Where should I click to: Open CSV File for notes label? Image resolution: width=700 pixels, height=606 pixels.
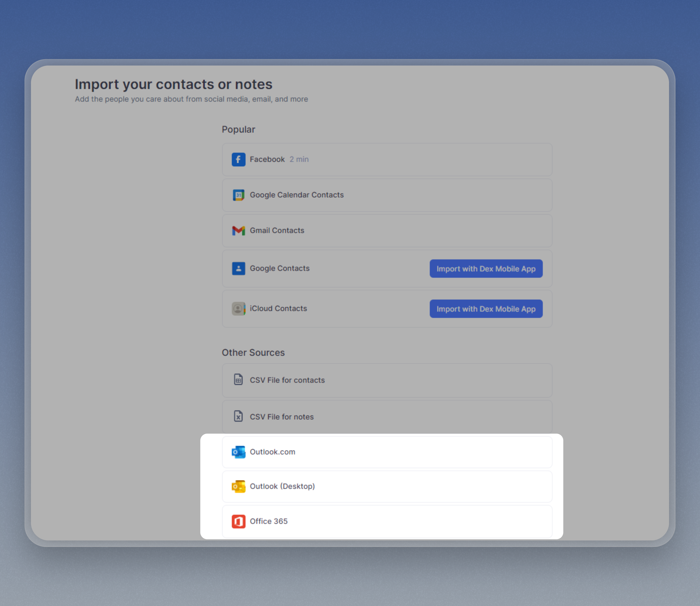[x=282, y=417]
